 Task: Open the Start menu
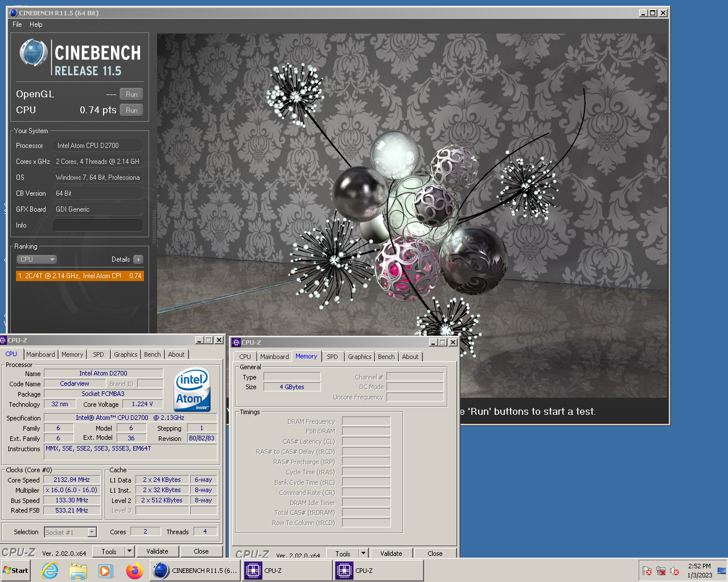pos(15,571)
